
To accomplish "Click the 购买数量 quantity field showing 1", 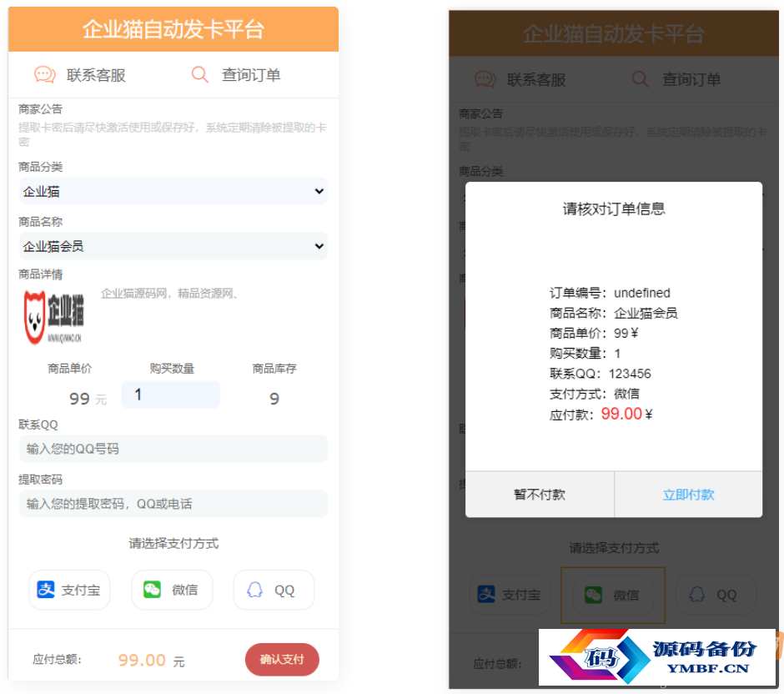I will click(x=170, y=395).
